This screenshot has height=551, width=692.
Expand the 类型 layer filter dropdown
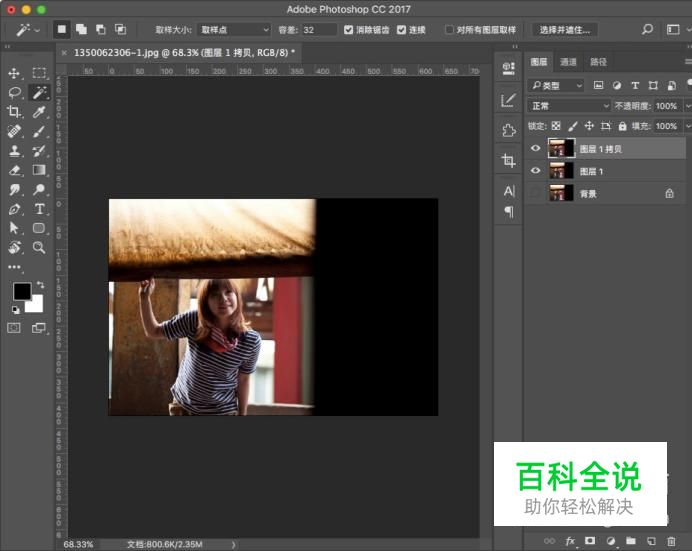click(x=556, y=86)
